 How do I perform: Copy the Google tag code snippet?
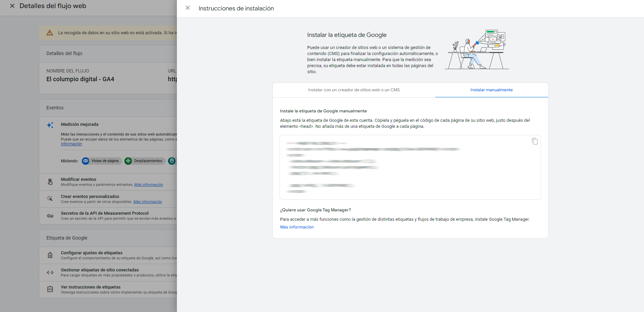click(x=535, y=141)
